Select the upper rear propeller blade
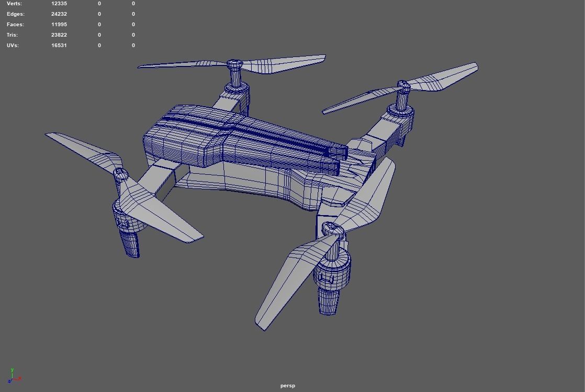 [x=284, y=64]
